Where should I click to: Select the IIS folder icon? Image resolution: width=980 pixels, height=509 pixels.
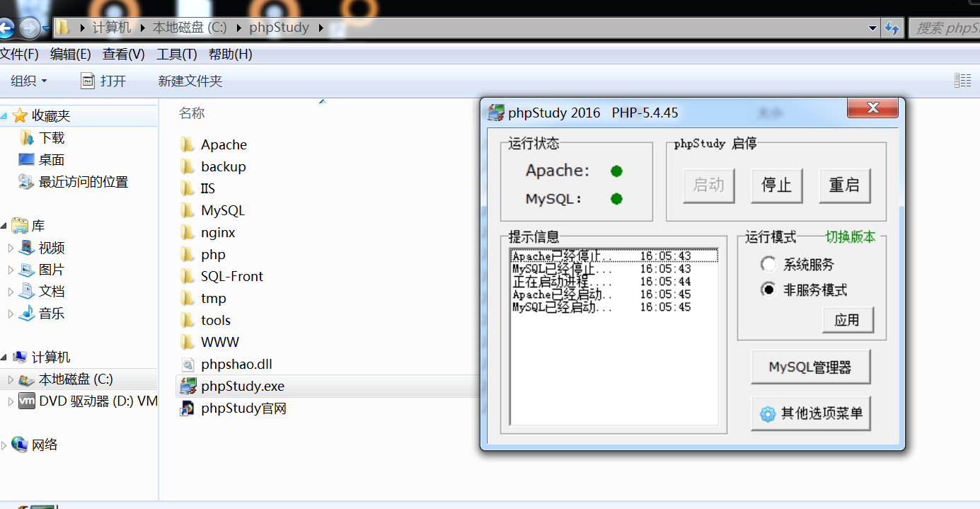(188, 188)
